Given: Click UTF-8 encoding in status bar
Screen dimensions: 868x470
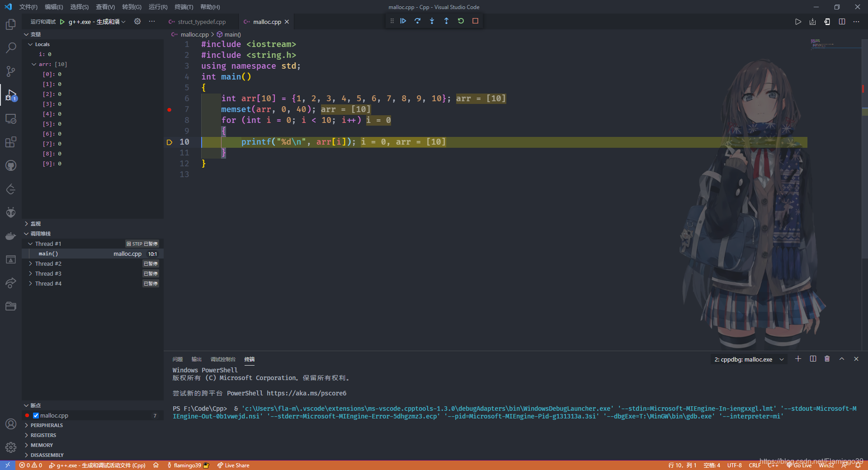Looking at the screenshot, I should pyautogui.click(x=735, y=465).
